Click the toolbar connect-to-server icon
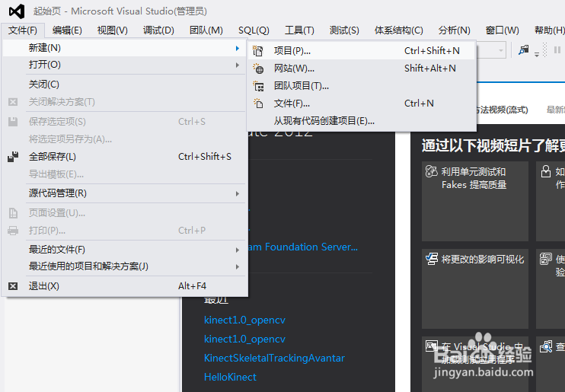The image size is (565, 392). pos(524,49)
